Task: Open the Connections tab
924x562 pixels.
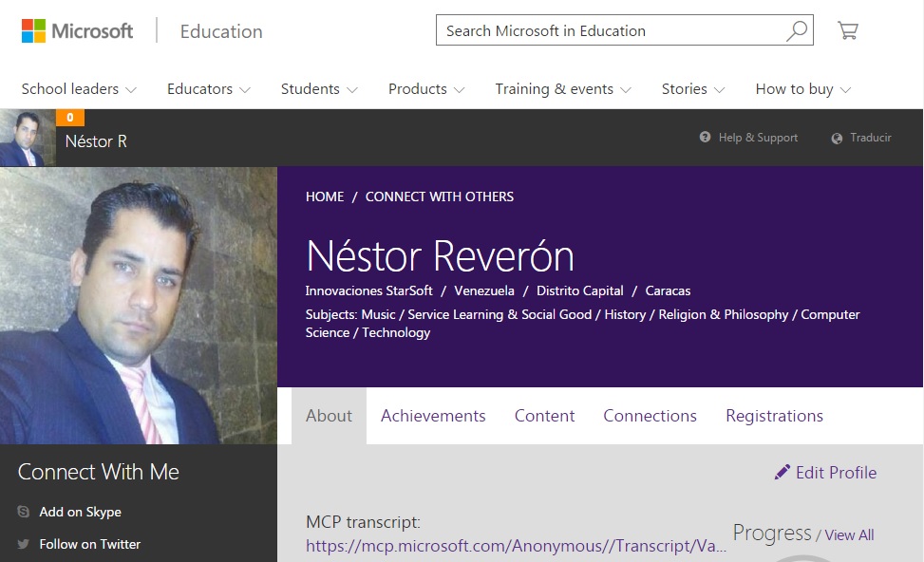Action: point(650,416)
